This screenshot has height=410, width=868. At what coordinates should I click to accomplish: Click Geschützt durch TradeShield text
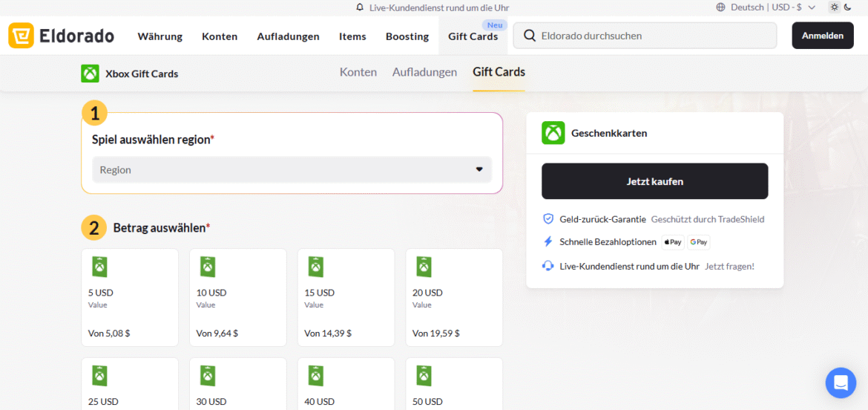708,219
